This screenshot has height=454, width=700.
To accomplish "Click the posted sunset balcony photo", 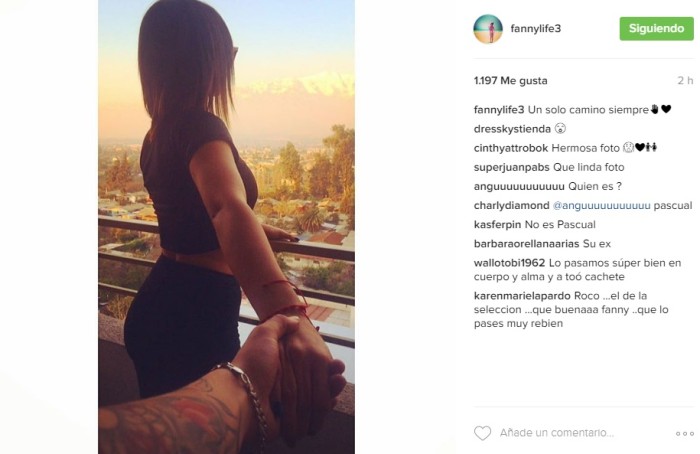I will coord(226,227).
